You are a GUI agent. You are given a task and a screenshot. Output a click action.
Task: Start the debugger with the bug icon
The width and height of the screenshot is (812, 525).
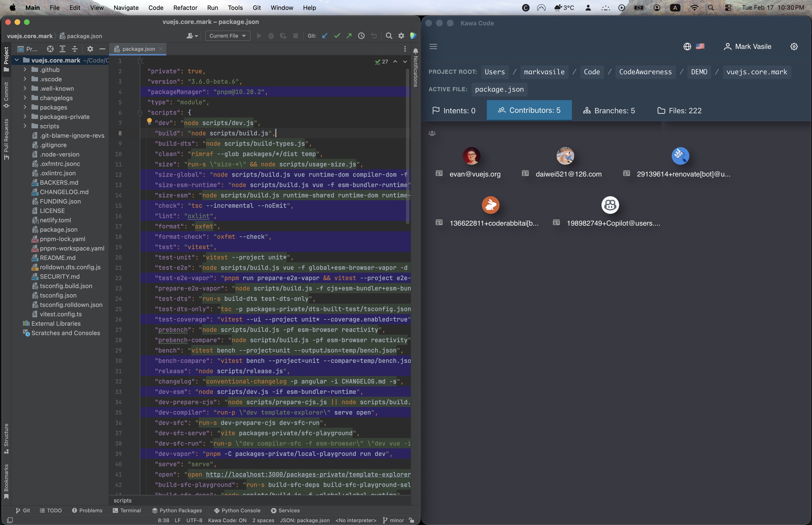pos(271,36)
